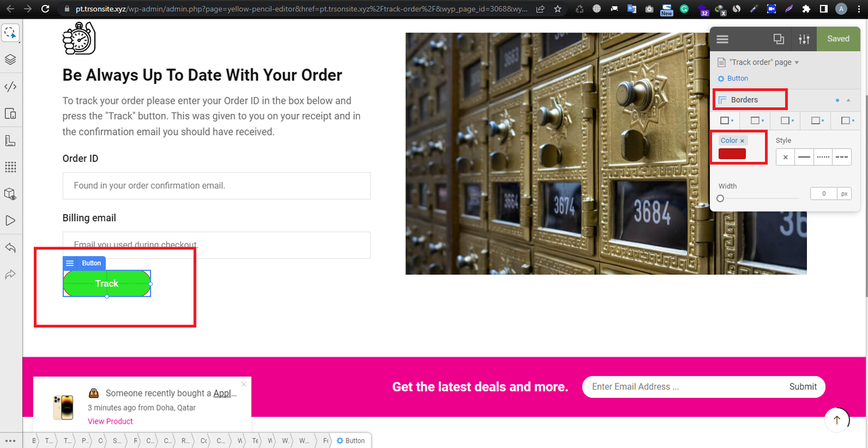Open the hamburger menu in editor panel
The height and width of the screenshot is (448, 868).
pos(723,39)
